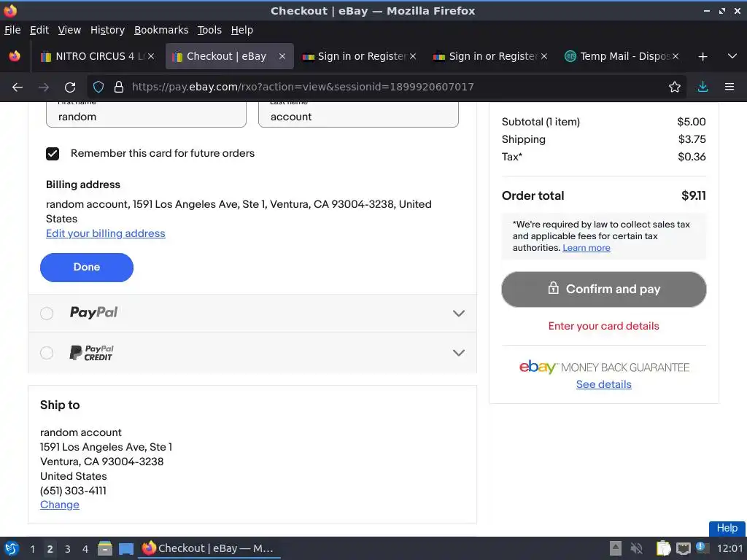This screenshot has width=747, height=560.
Task: Open the Firefox hamburger application menu
Action: tap(729, 87)
